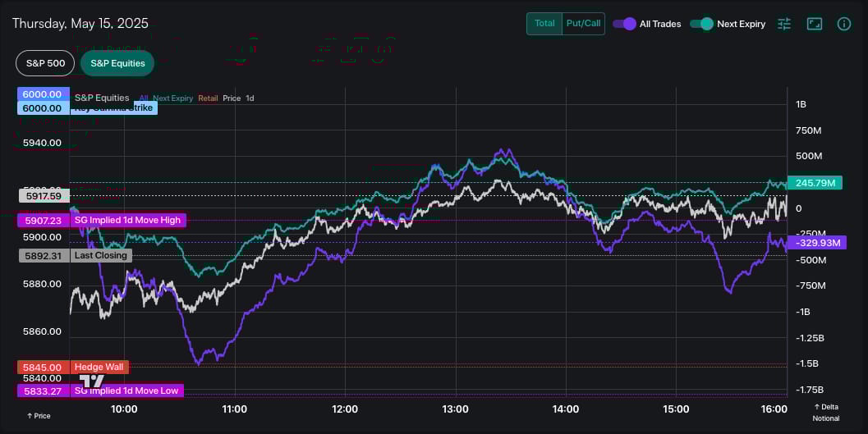Click the 5833.27 price tag
The width and height of the screenshot is (868, 434).
click(x=44, y=391)
